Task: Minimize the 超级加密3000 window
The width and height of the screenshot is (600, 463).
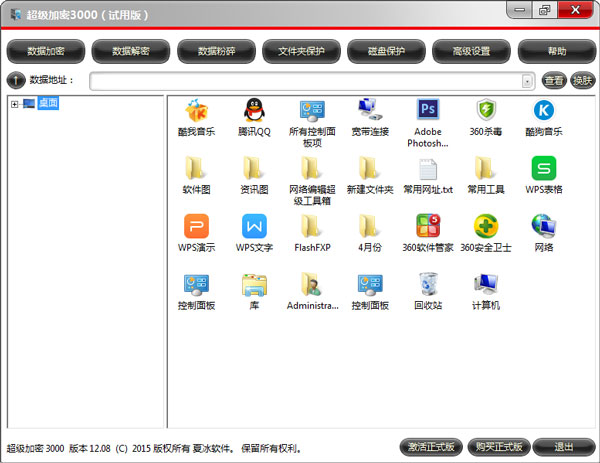Action: 519,10
